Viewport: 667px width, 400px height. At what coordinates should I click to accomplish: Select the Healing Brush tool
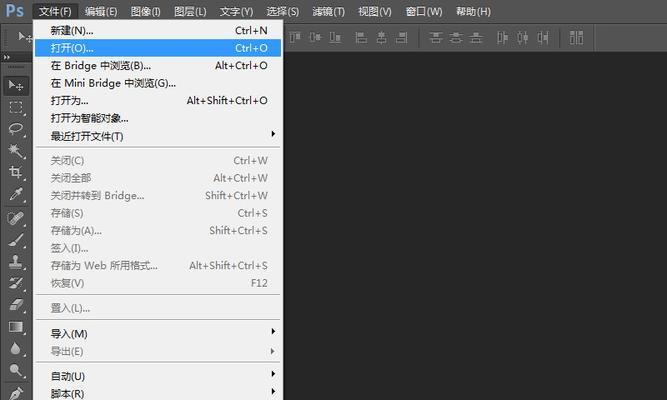tap(16, 219)
